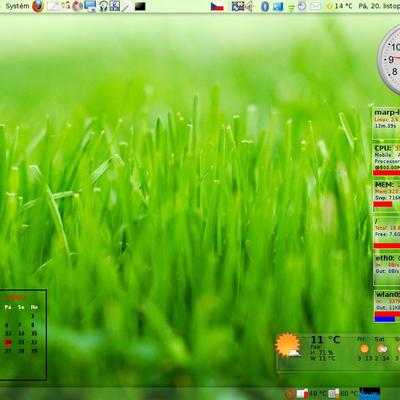Click the wlan0 network widget label

click(x=387, y=295)
